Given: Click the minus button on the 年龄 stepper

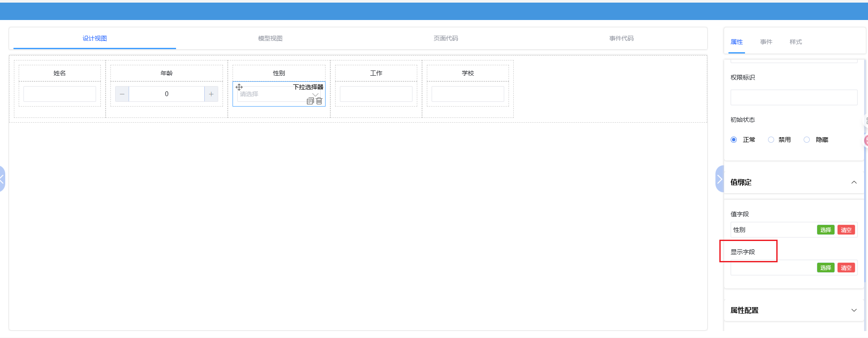Looking at the screenshot, I should point(122,94).
